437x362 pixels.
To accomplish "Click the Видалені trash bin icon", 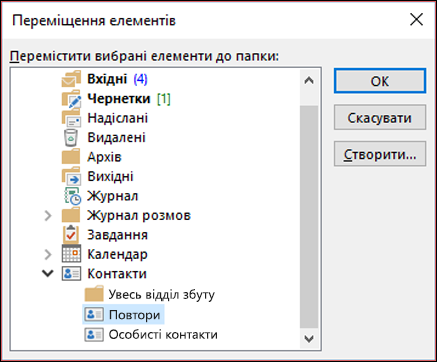I will [x=71, y=138].
